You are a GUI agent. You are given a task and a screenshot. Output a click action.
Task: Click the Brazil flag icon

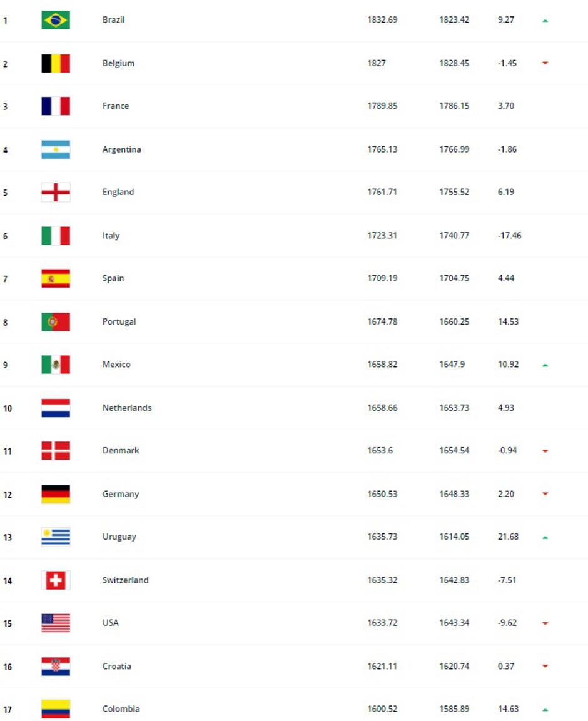pos(56,20)
